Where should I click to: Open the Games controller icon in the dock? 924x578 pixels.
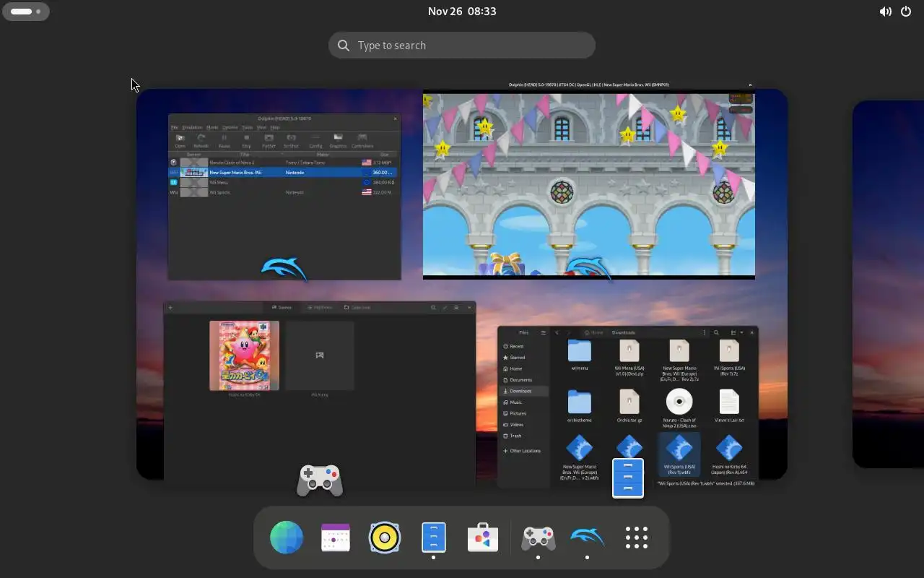[x=538, y=538]
